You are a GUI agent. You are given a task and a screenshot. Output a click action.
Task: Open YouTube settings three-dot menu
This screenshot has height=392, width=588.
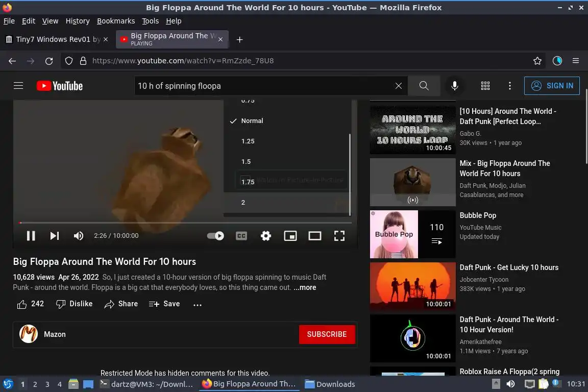point(509,86)
